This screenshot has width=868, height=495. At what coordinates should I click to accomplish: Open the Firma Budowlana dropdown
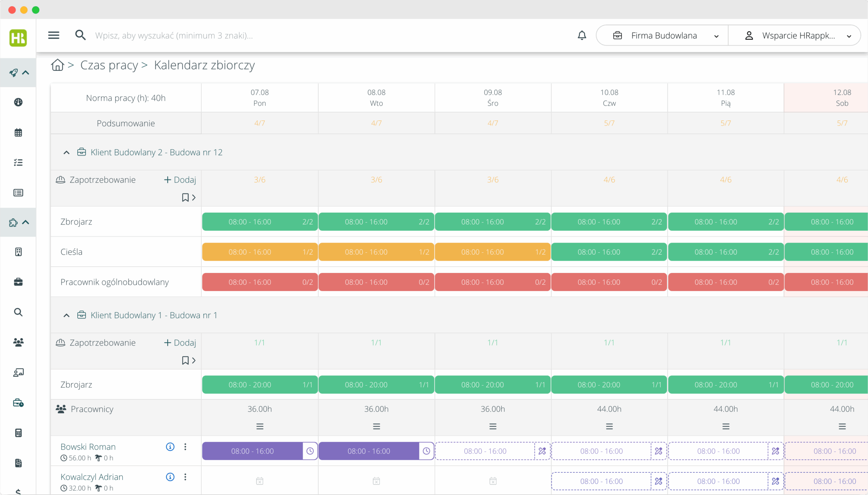(x=663, y=36)
